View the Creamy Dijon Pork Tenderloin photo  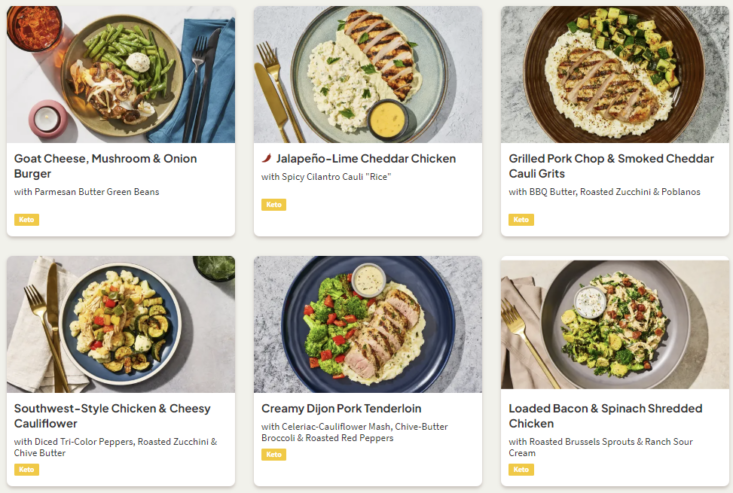pyautogui.click(x=367, y=324)
